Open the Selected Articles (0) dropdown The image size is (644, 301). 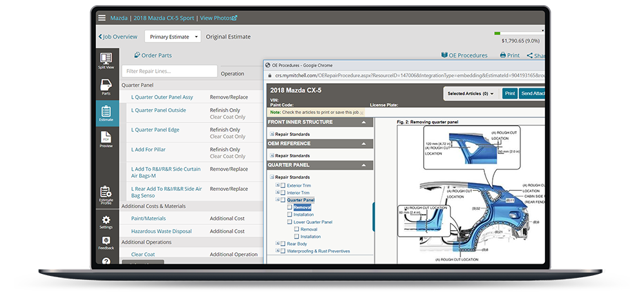click(471, 93)
